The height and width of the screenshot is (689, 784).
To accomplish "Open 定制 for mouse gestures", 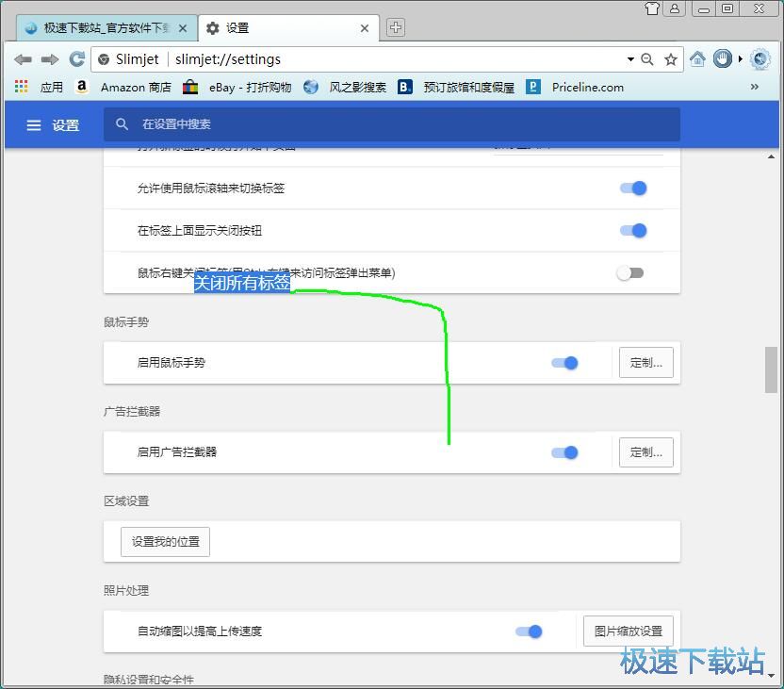I will pos(646,363).
